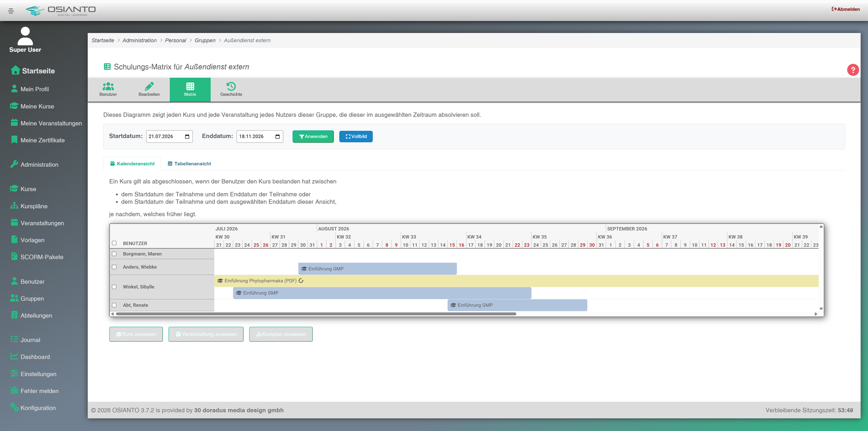Go to Administration breadcrumb
The image size is (868, 431).
coord(139,40)
